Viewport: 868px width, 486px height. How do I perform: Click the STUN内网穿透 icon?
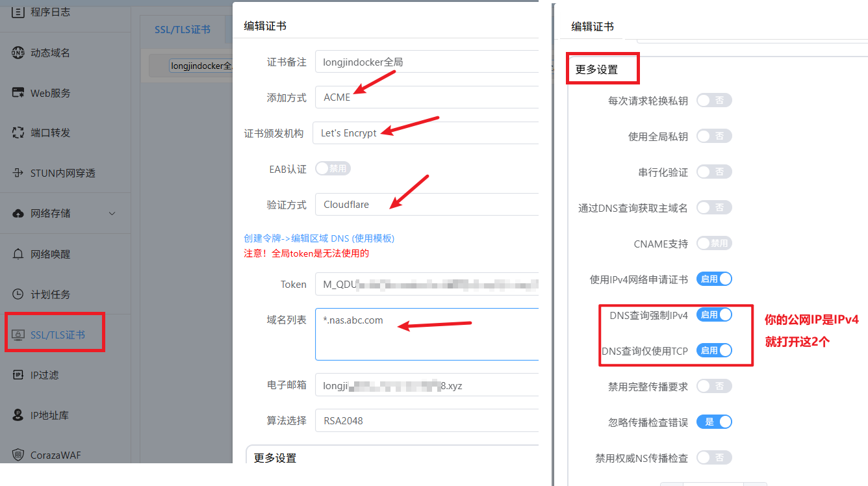tap(18, 173)
